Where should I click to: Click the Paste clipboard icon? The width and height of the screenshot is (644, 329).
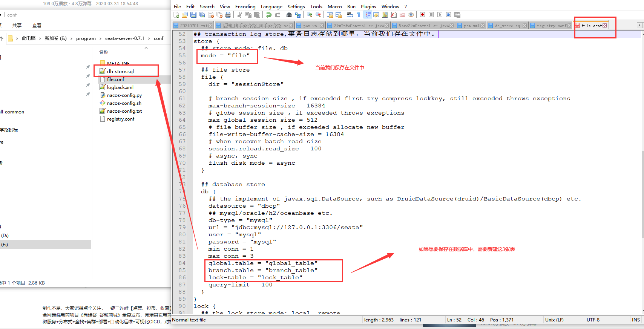pyautogui.click(x=257, y=15)
